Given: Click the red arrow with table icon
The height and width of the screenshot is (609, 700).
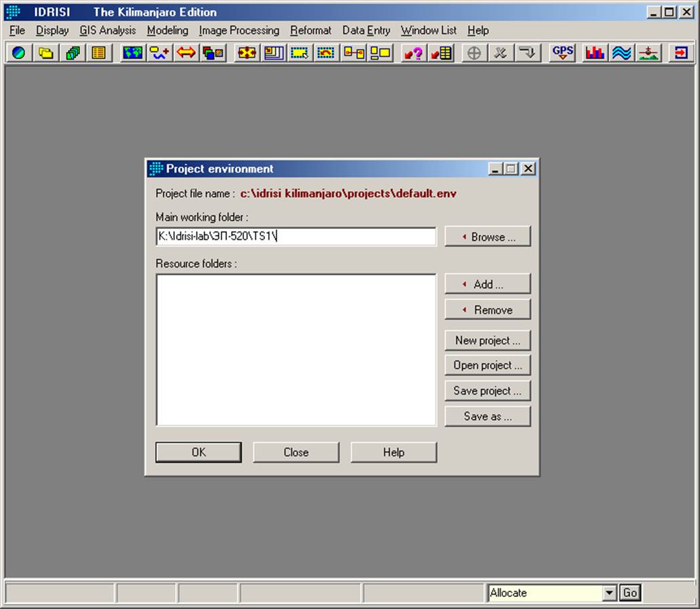Looking at the screenshot, I should click(x=441, y=53).
